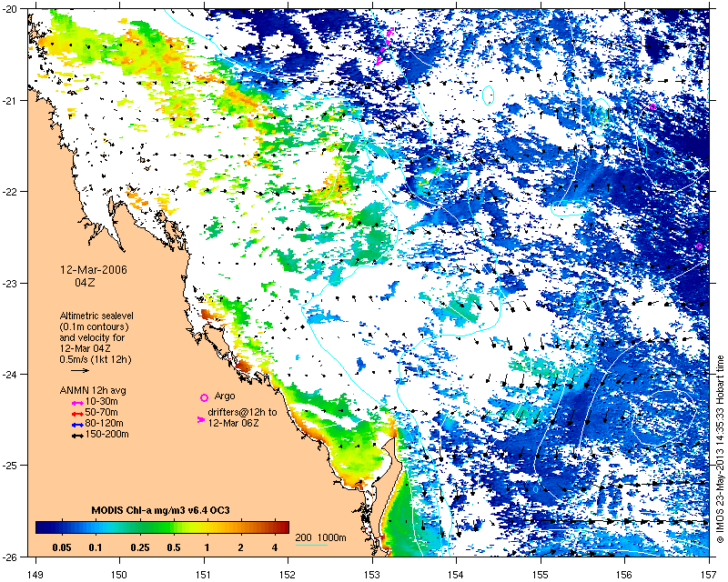Image resolution: width=728 pixels, height=582 pixels.
Task: Click the drifters@12h to label
Action: coord(242,412)
